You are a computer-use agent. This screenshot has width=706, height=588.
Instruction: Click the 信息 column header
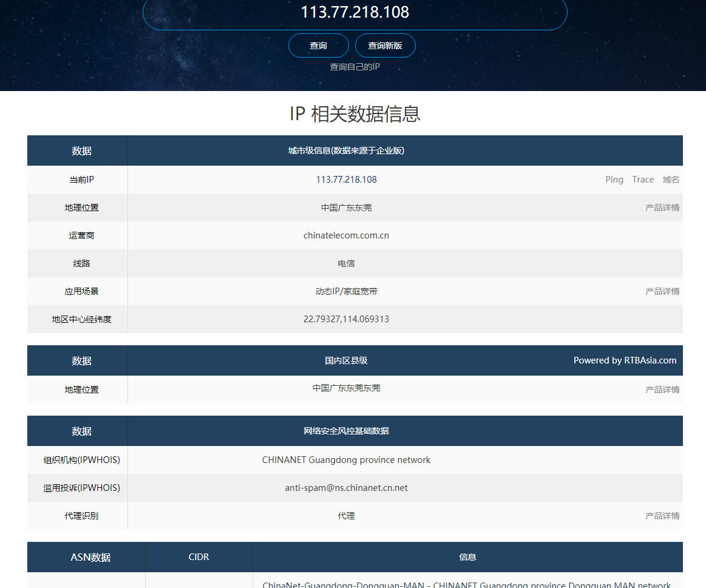pyautogui.click(x=467, y=557)
